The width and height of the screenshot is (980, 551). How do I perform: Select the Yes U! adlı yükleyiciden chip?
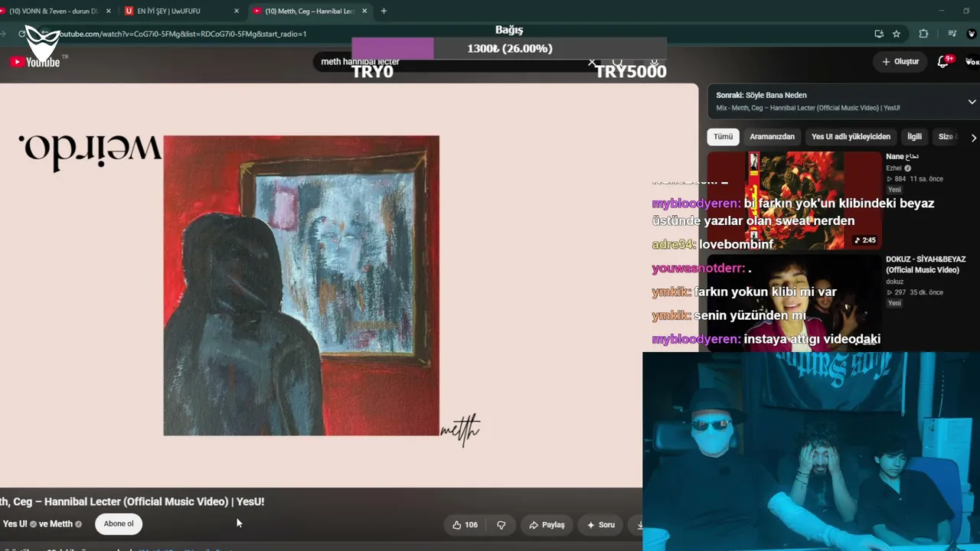(851, 137)
